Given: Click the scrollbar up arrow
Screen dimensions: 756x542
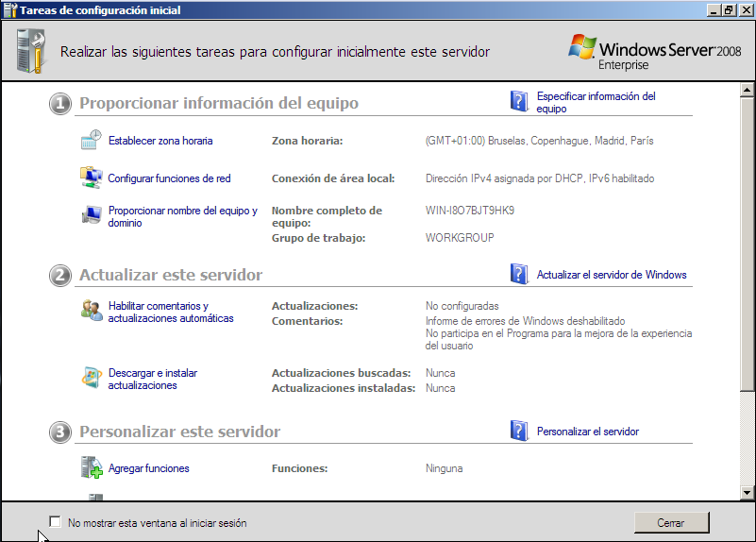Looking at the screenshot, I should coord(747,90).
